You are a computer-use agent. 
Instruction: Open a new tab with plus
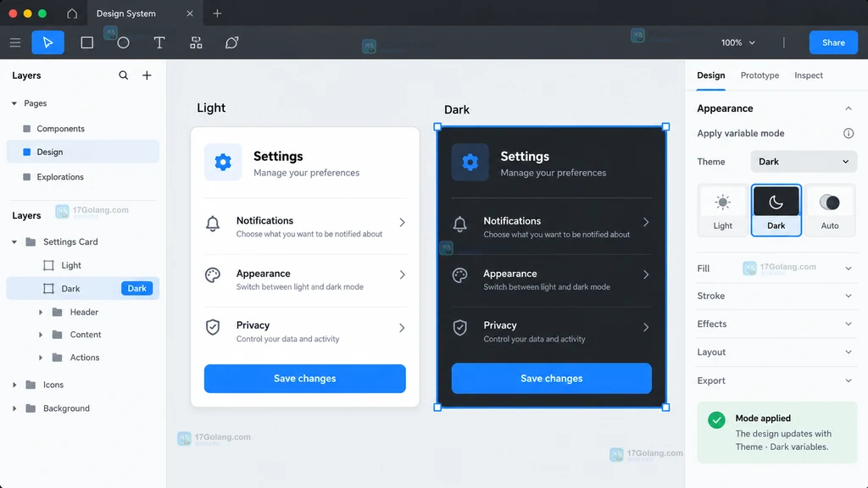pyautogui.click(x=217, y=14)
